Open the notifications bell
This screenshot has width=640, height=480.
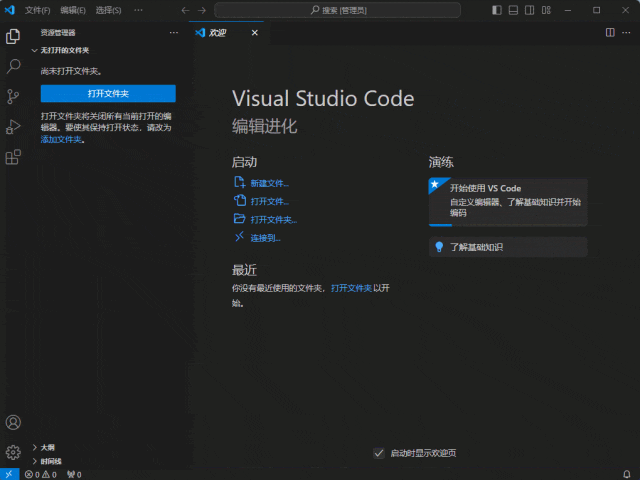coord(627,474)
